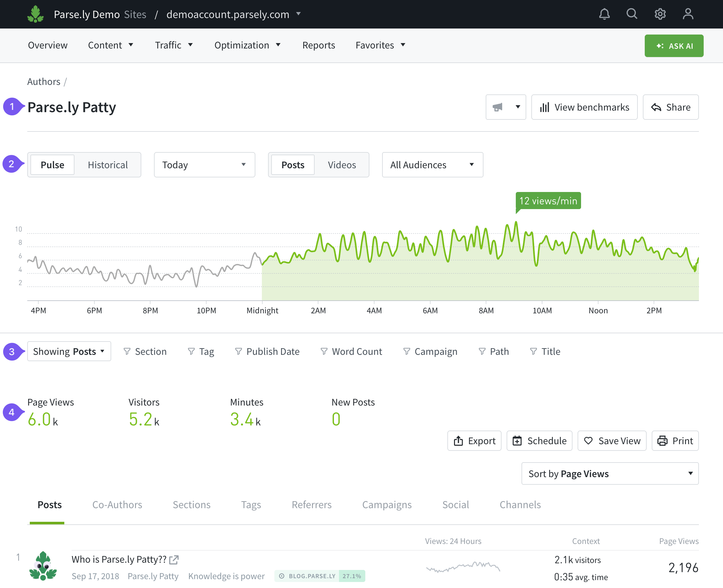Click the search magnifier icon
The image size is (723, 588).
(631, 14)
